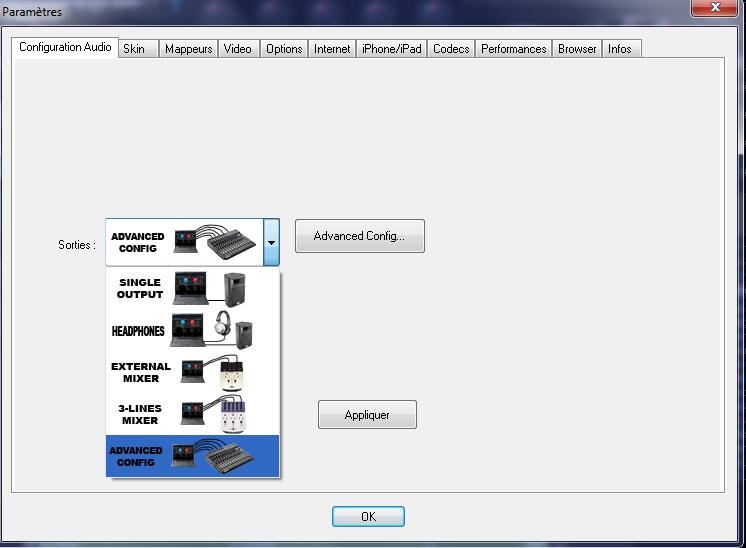
Task: Click the Sorties combo box selected value
Action: [183, 243]
